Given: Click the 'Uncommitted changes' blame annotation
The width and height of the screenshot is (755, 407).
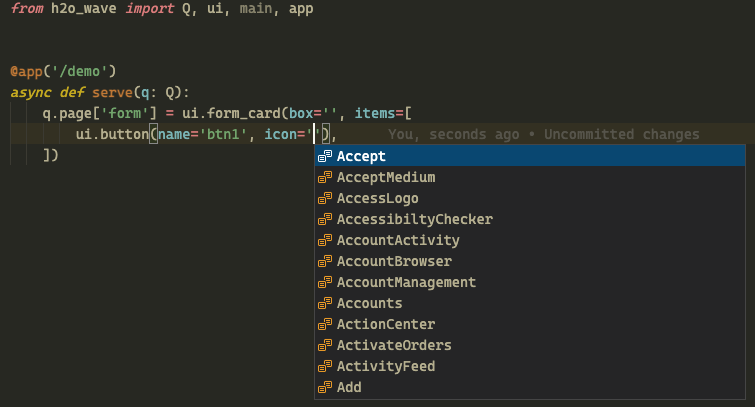Looking at the screenshot, I should point(622,134).
